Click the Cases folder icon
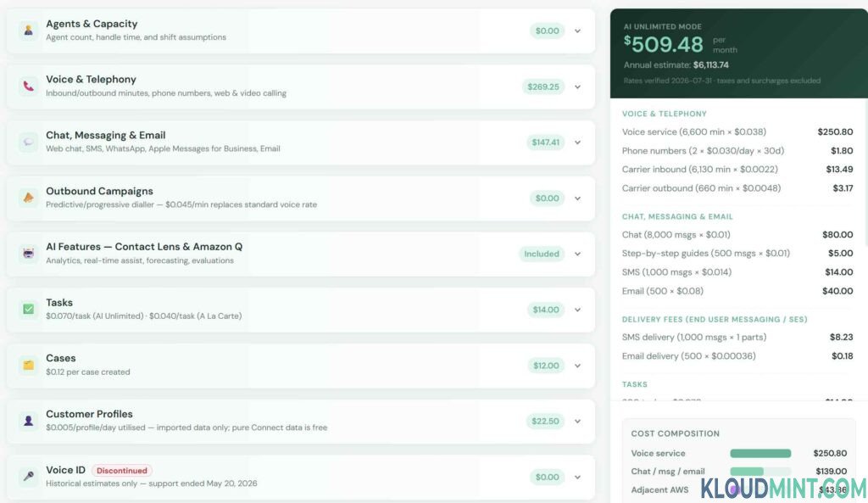The image size is (868, 503). (x=28, y=365)
